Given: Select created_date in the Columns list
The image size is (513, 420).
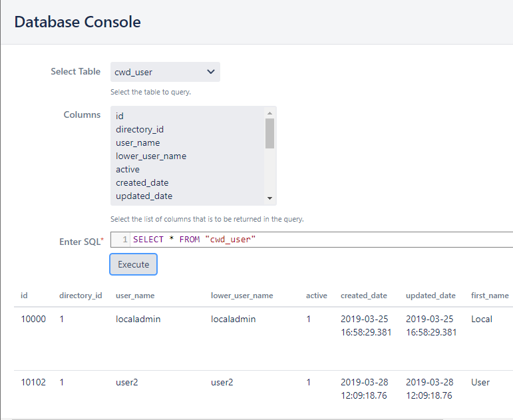Looking at the screenshot, I should pyautogui.click(x=142, y=182).
